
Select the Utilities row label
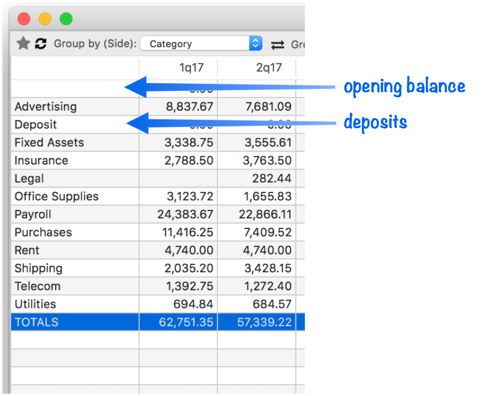coord(35,304)
